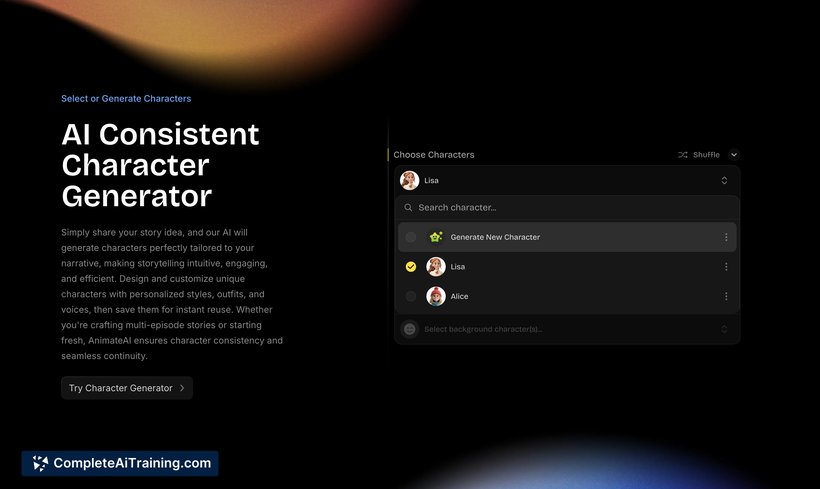
Task: Select the Generate New Character radio circle
Action: [411, 237]
